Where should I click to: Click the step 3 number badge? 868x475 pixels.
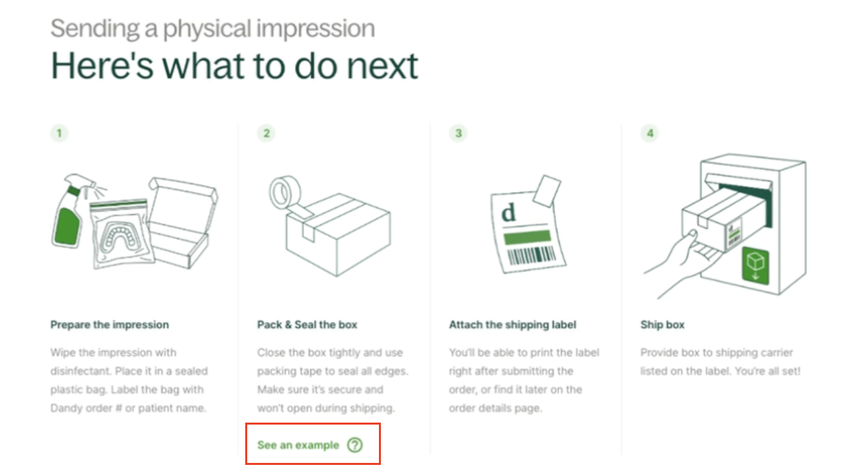458,133
